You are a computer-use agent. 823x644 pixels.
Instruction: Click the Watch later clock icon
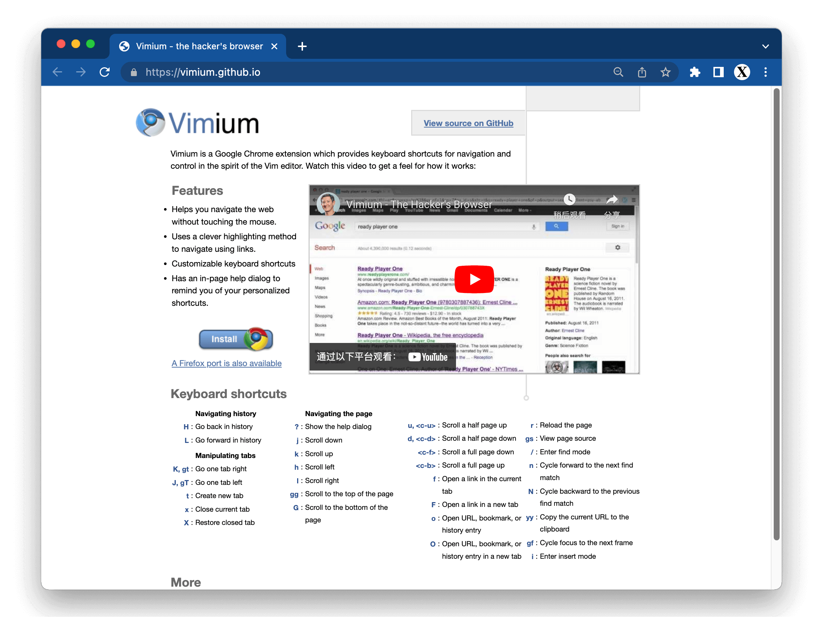569,200
